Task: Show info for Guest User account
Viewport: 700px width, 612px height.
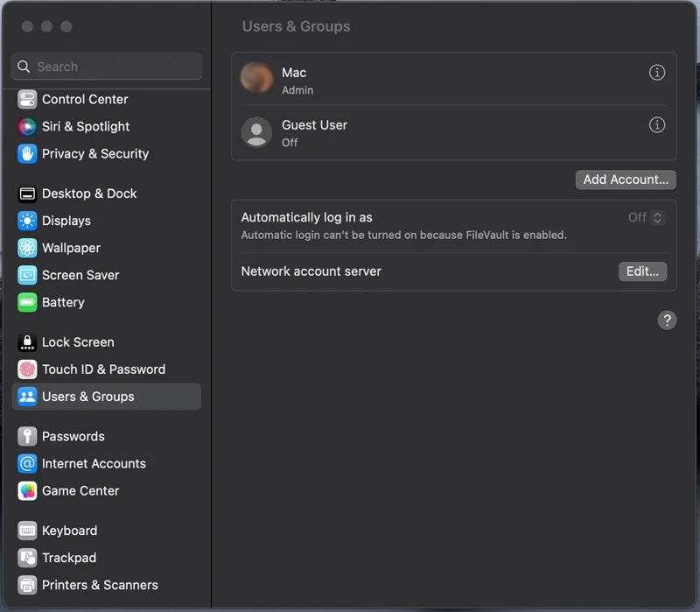Action: (657, 125)
